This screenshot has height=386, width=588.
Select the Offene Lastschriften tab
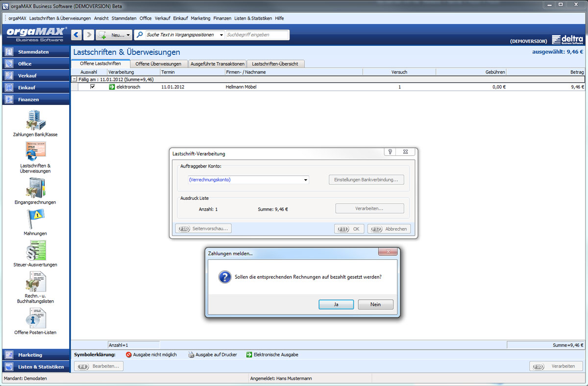(x=100, y=64)
